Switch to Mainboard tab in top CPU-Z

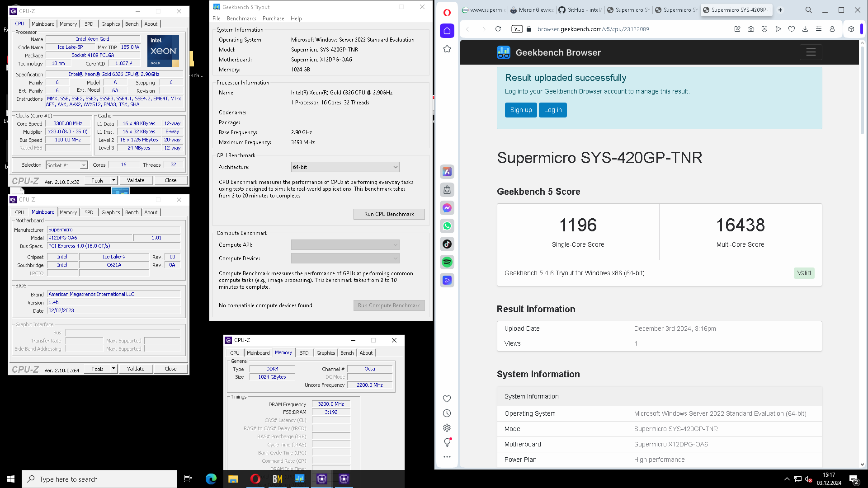43,24
